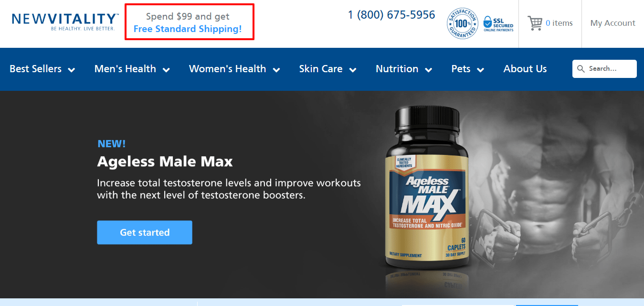Expand the Best Sellers chevron

[x=72, y=70]
